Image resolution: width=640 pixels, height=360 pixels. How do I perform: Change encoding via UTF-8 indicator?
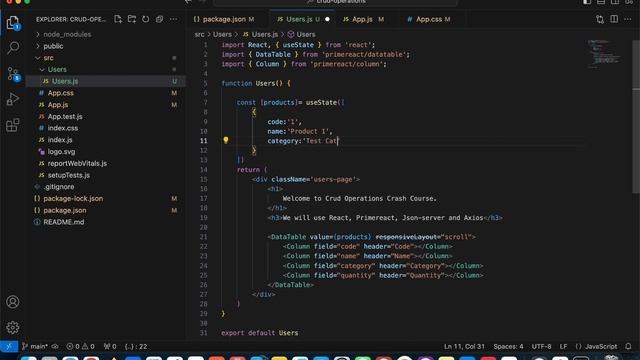[x=541, y=347]
